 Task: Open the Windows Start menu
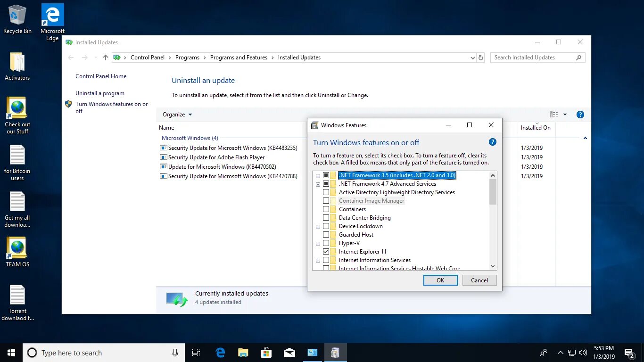[x=11, y=353]
